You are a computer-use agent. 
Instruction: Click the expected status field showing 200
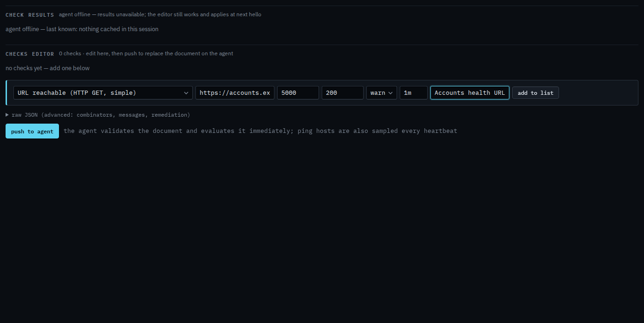click(343, 92)
